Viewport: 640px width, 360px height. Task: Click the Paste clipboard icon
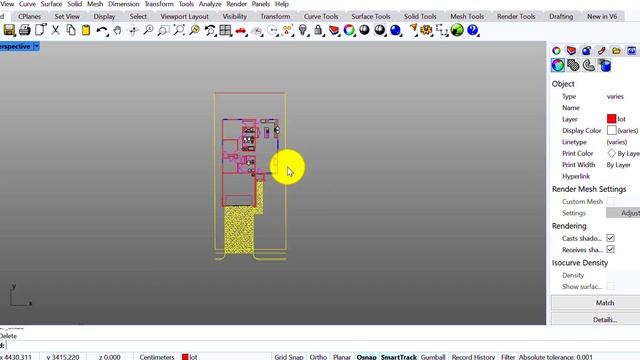point(86,30)
